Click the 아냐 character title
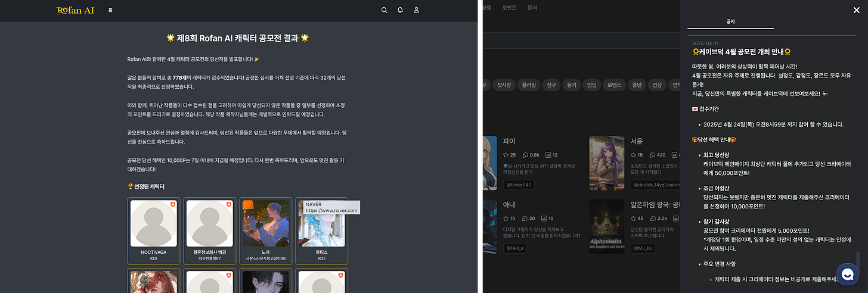Viewport: 868px width, 293px height. click(x=509, y=204)
